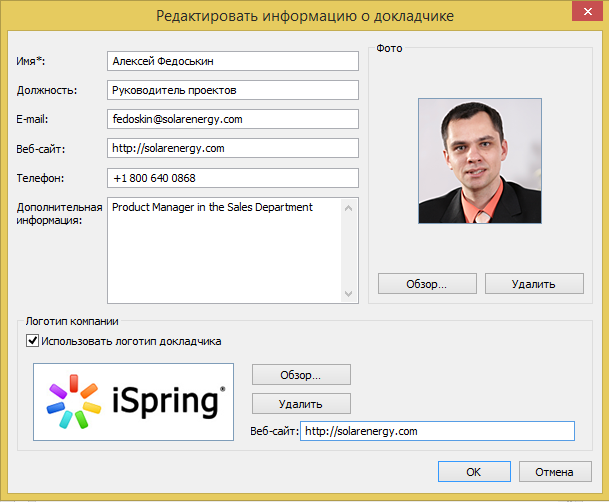Remove photo with Удалить under Фото
The width and height of the screenshot is (609, 502).
tap(534, 284)
